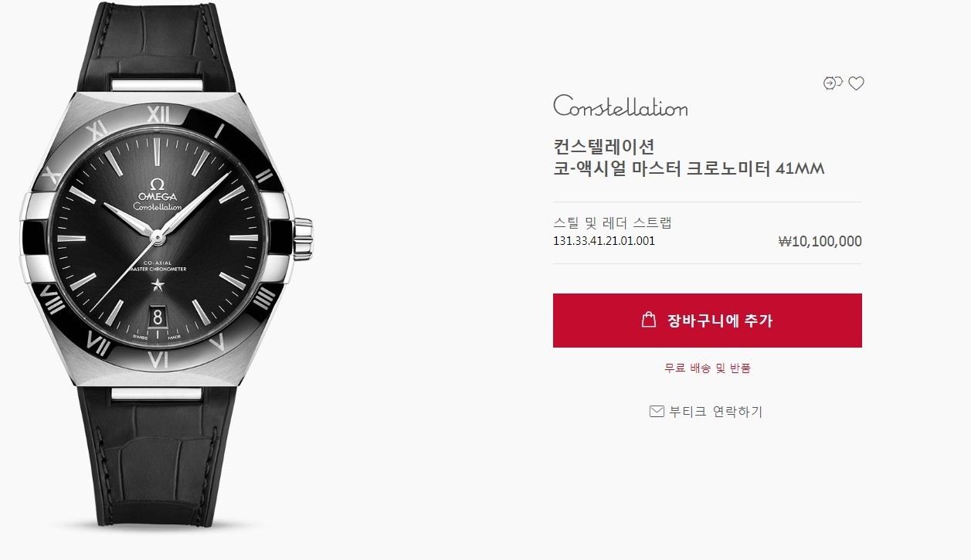Screen dimensions: 971x560
Task: Open the 무료 배송 및 반품 link
Action: [x=708, y=368]
